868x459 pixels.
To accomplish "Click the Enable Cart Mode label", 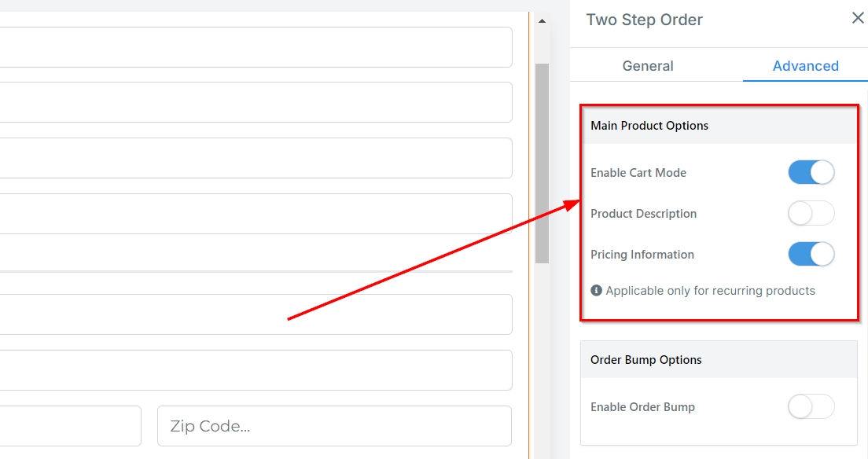I will [x=638, y=173].
